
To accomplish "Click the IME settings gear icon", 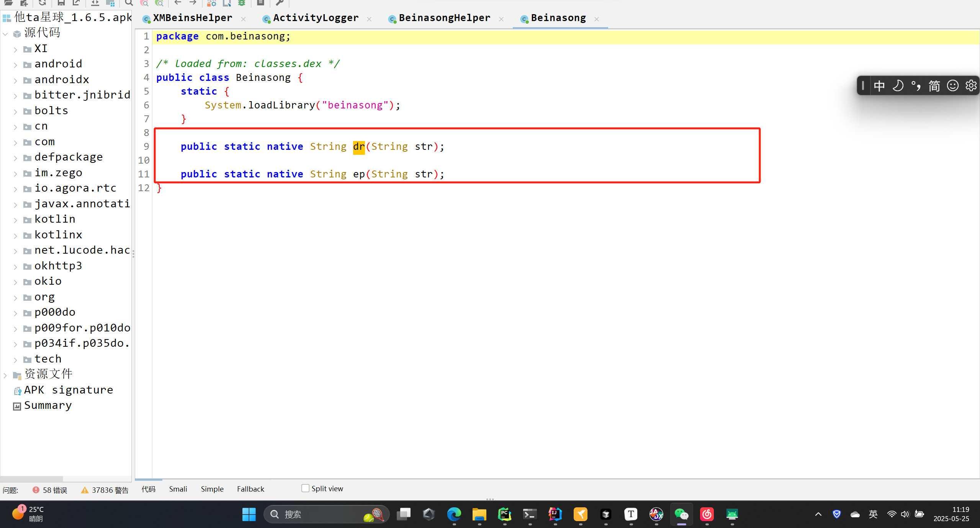I will (x=971, y=85).
